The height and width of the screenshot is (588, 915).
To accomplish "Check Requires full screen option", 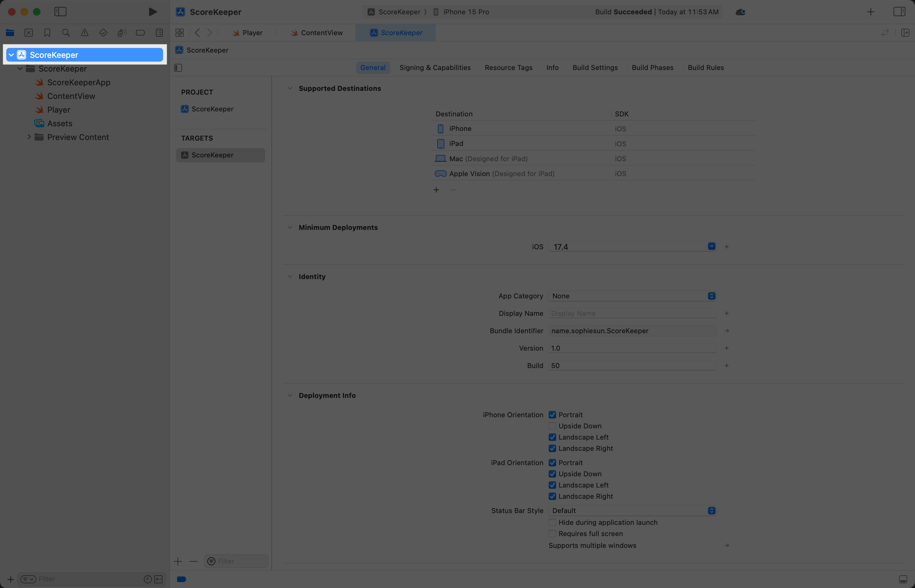I will click(552, 534).
